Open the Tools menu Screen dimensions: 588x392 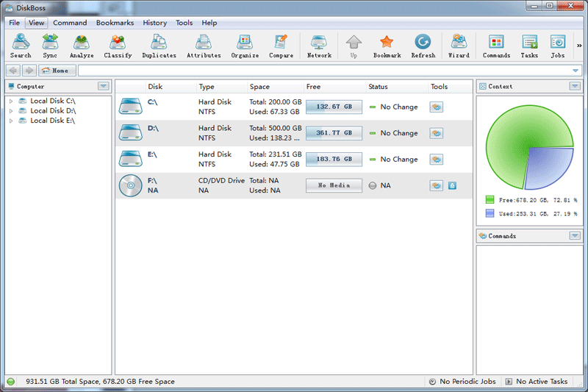click(x=184, y=23)
